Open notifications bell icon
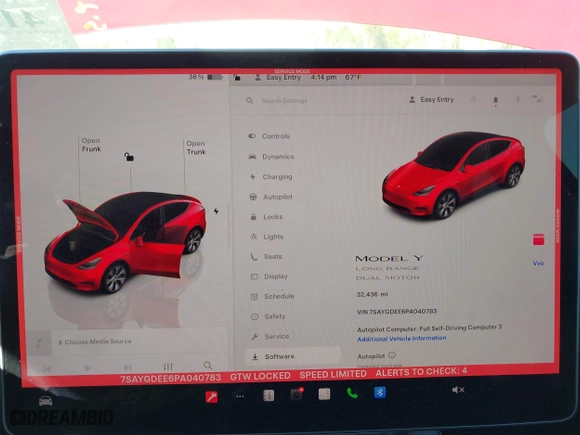 click(x=496, y=100)
